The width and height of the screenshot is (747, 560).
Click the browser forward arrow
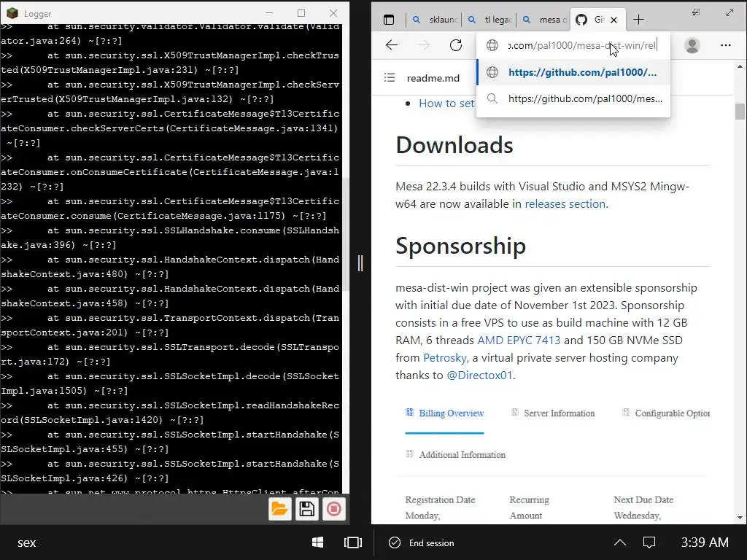(x=424, y=45)
